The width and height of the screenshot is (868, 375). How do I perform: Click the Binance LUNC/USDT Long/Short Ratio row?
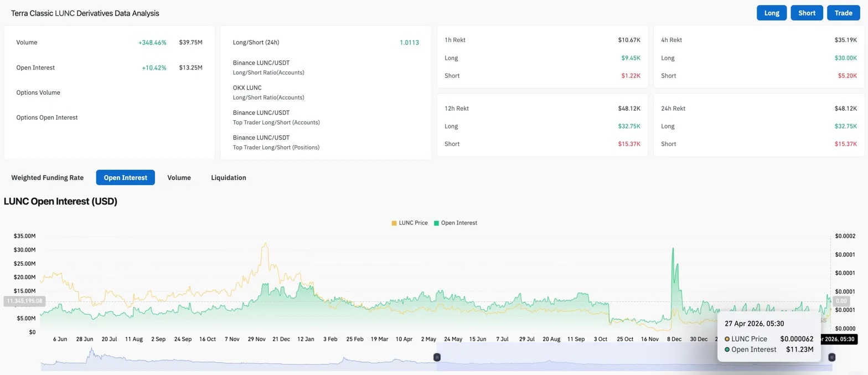[269, 68]
